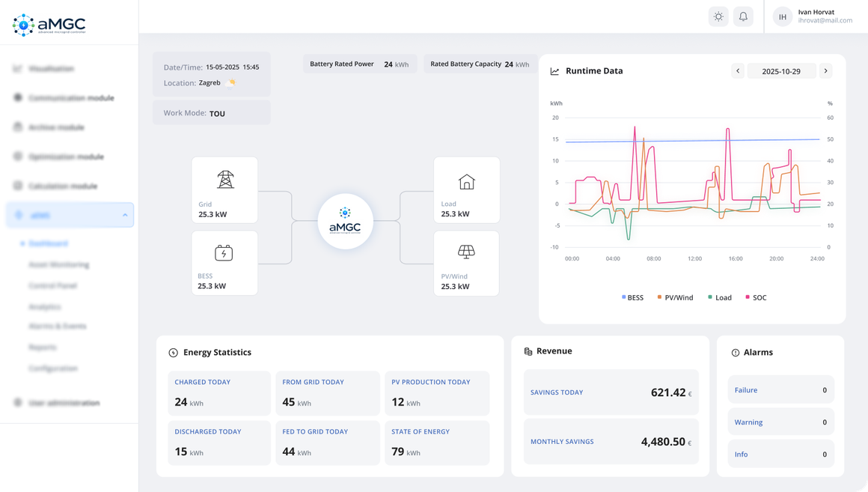Open the Info alarms row
Viewport: 868px width, 492px height.
[780, 454]
